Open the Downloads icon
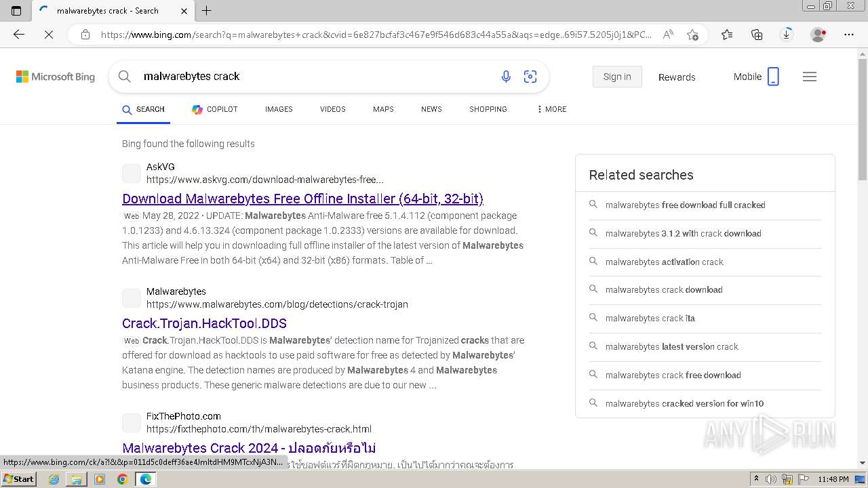This screenshot has height=488, width=868. pos(787,35)
